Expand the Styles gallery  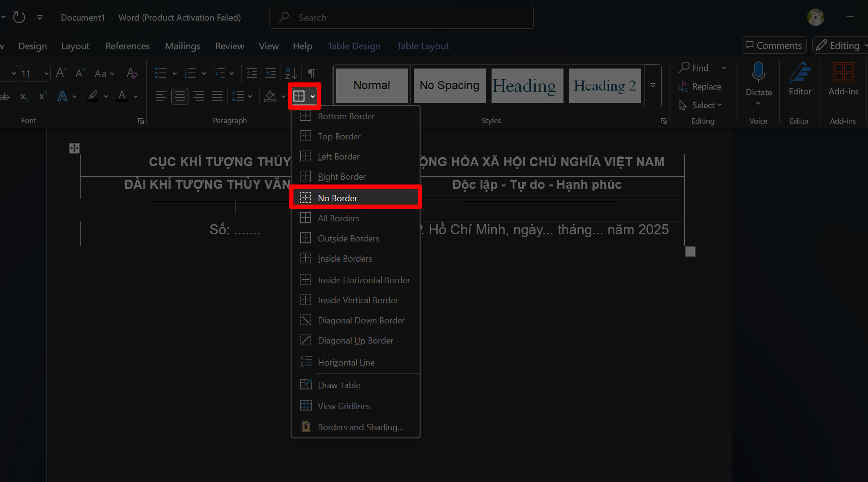[653, 85]
